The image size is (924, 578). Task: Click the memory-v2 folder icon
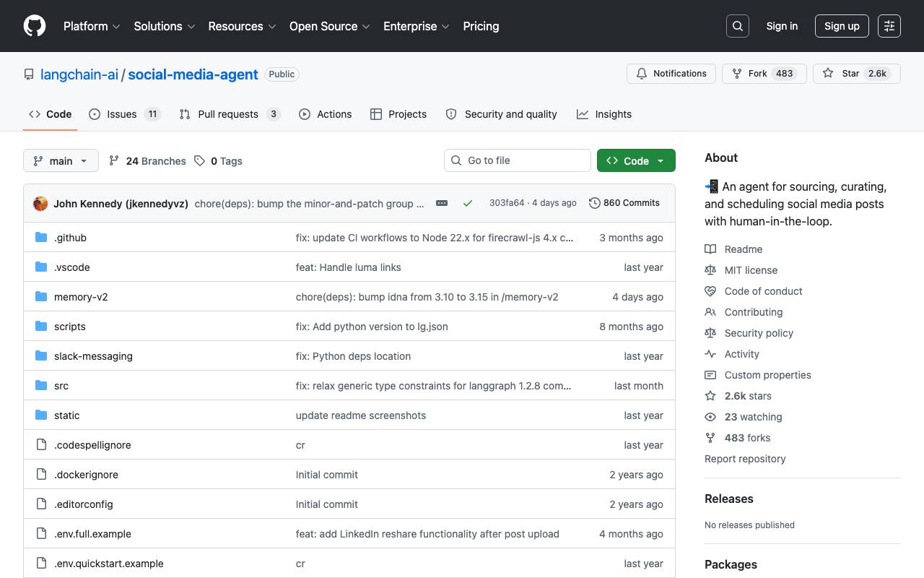point(41,297)
